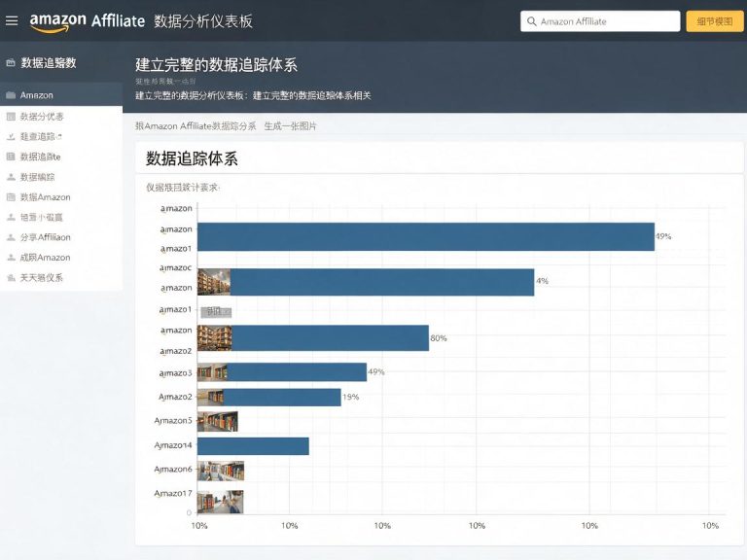The height and width of the screenshot is (560, 747).
Task: Click the 数据追踪体系 card heading
Action: click(x=192, y=158)
